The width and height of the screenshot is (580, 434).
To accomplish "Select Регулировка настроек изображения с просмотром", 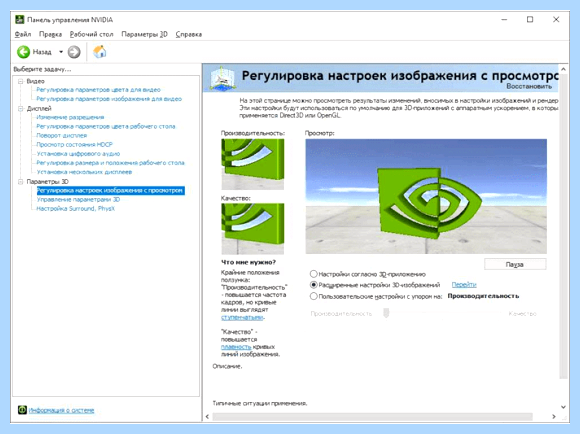I will 110,191.
